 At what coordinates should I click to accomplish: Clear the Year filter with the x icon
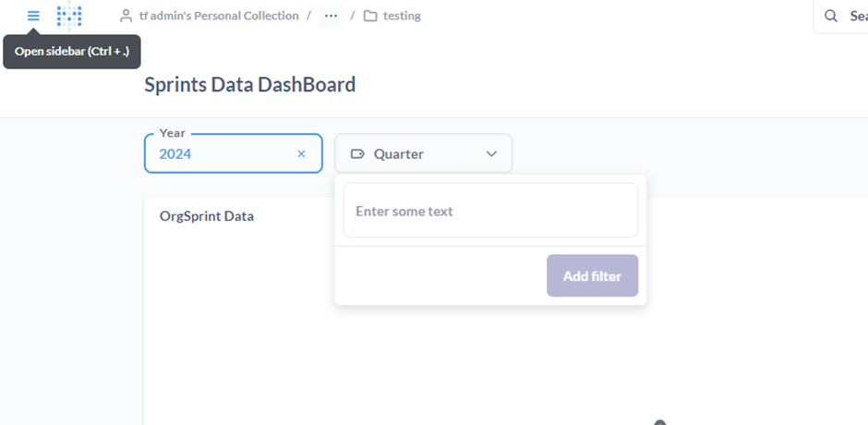click(301, 154)
